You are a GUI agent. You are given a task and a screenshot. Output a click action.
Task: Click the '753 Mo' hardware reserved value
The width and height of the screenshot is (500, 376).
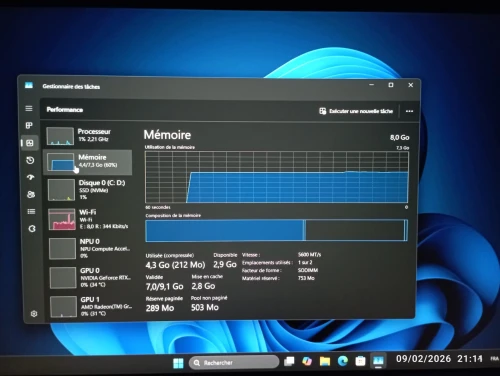306,278
